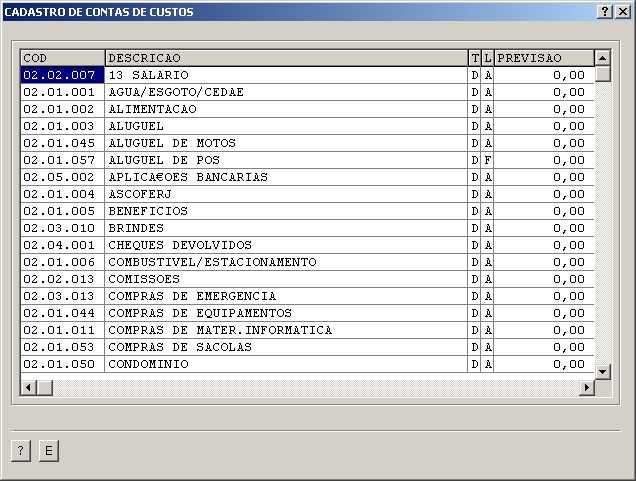636x481 pixels.
Task: Click the COD column header
Action: (x=62, y=58)
